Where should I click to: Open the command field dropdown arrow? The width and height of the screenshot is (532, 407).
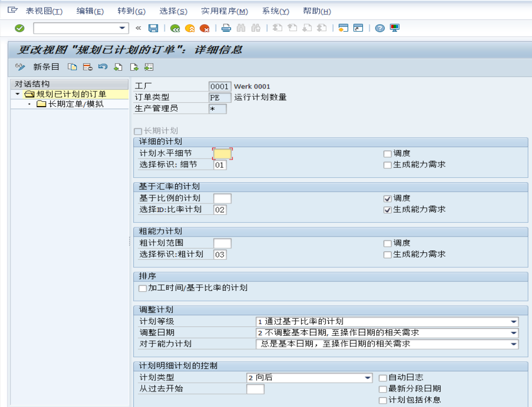pos(122,28)
